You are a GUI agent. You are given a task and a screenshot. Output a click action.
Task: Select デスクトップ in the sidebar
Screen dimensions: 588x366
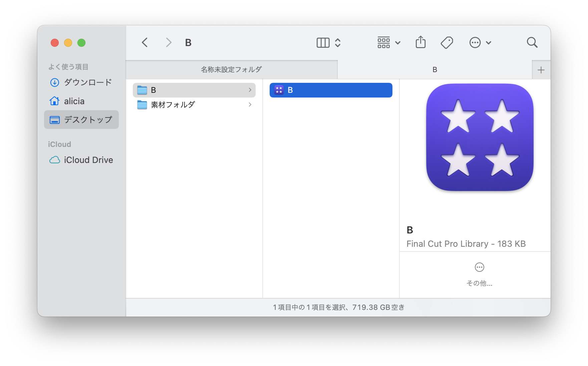click(81, 120)
